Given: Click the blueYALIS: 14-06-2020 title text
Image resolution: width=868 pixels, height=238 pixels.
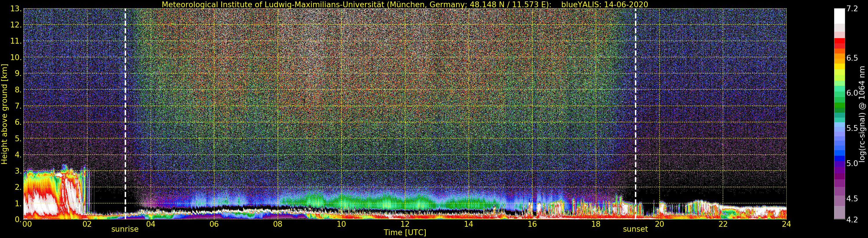Looking at the screenshot, I should point(605,4).
